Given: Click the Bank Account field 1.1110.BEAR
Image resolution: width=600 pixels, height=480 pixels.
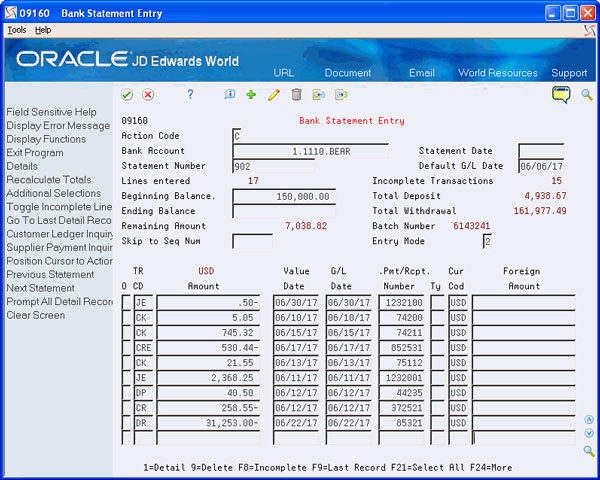Looking at the screenshot, I should (310, 151).
